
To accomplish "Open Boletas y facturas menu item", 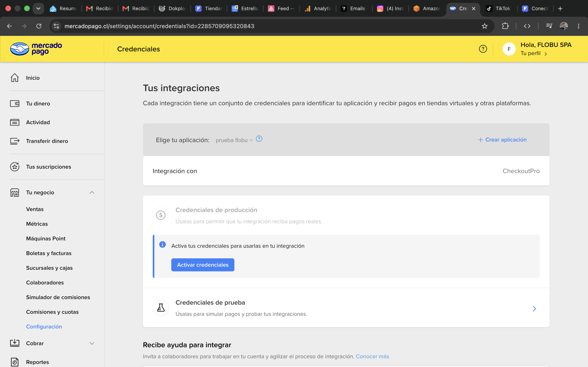I will 49,253.
